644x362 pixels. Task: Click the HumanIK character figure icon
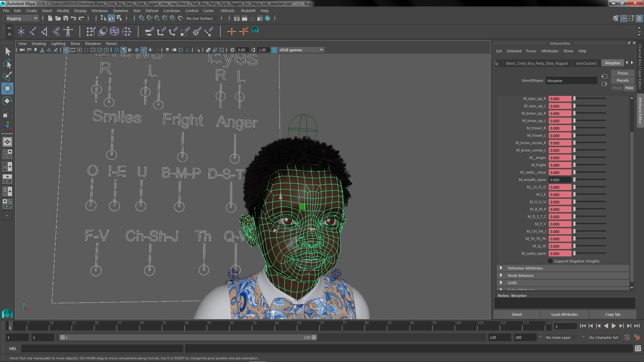(x=68, y=32)
